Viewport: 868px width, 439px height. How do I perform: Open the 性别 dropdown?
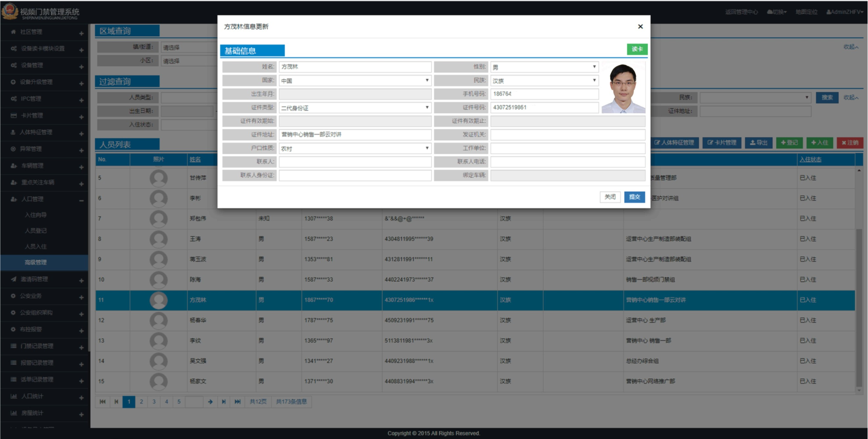(544, 67)
